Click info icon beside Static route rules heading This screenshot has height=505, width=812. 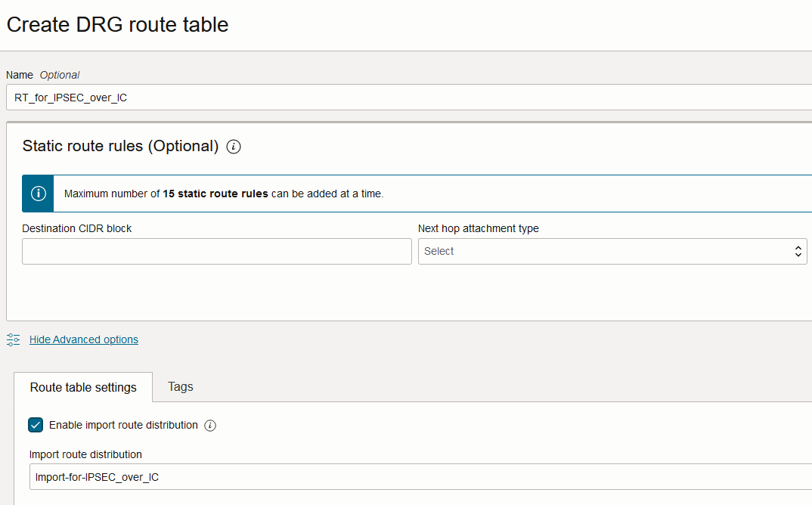(x=234, y=147)
